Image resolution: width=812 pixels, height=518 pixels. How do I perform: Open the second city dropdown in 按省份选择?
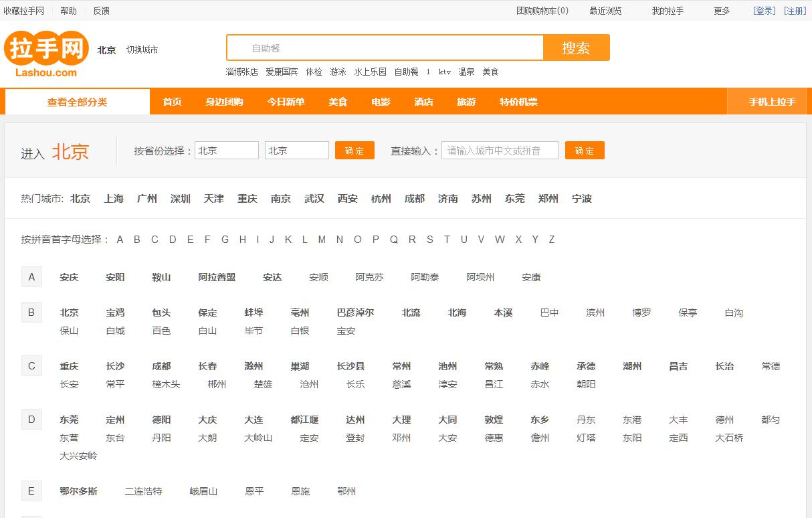coord(297,151)
